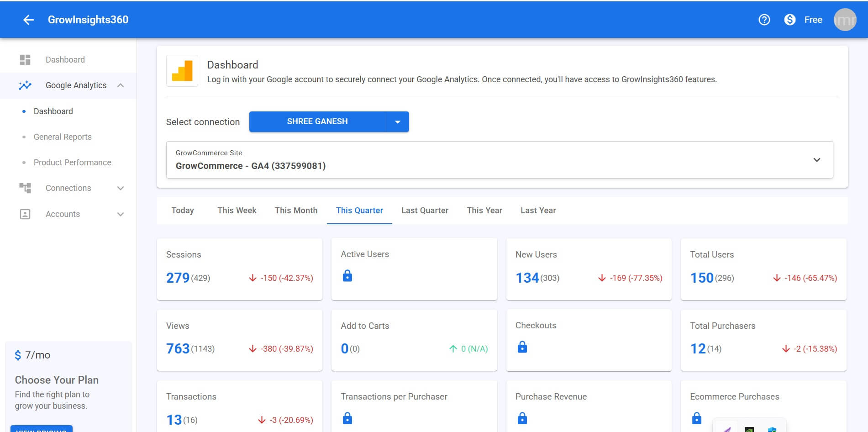Expand the Accounts sidebar section
868x432 pixels.
tap(121, 214)
